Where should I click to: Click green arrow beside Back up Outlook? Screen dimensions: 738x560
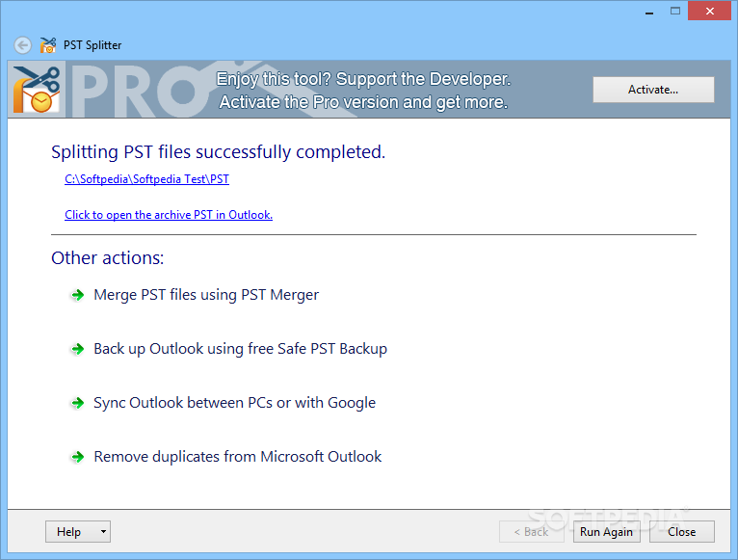78,349
